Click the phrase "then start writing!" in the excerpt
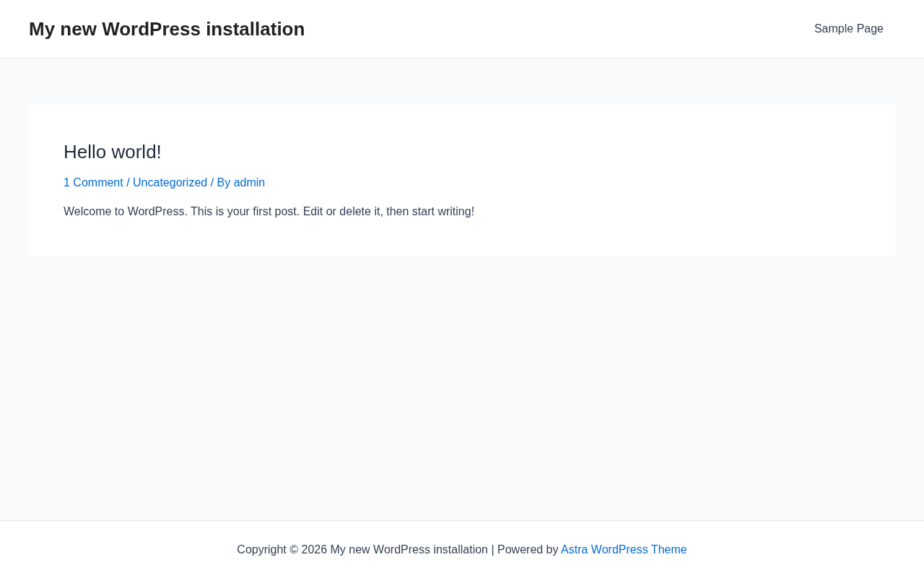 pos(430,212)
